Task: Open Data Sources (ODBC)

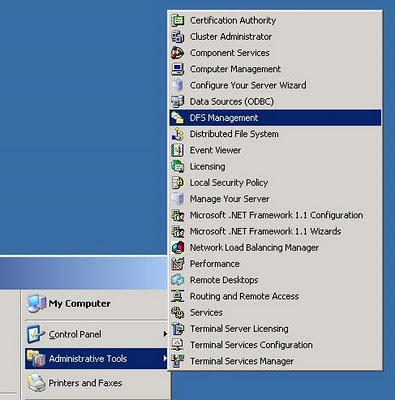Action: click(275, 101)
